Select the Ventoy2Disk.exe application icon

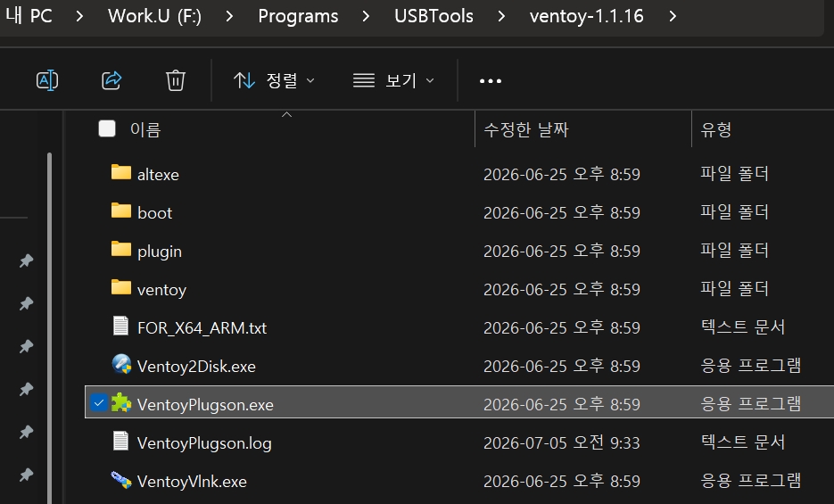(x=121, y=365)
